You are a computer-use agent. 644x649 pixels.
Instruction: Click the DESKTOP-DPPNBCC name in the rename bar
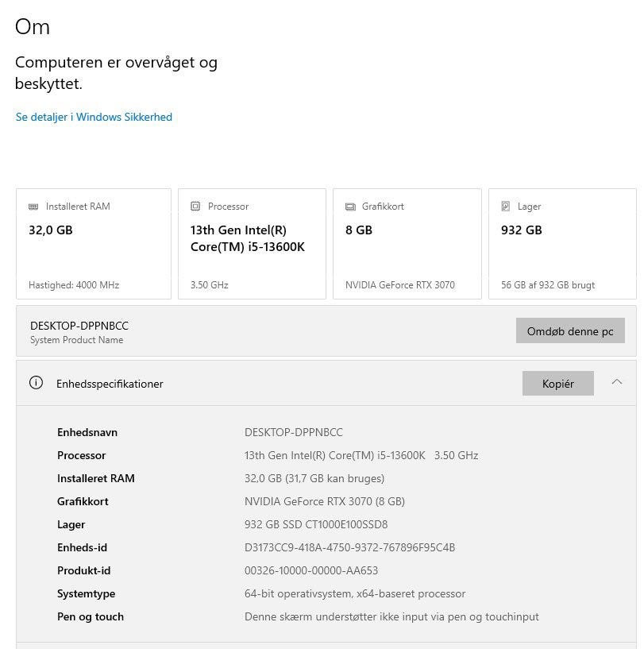79,326
